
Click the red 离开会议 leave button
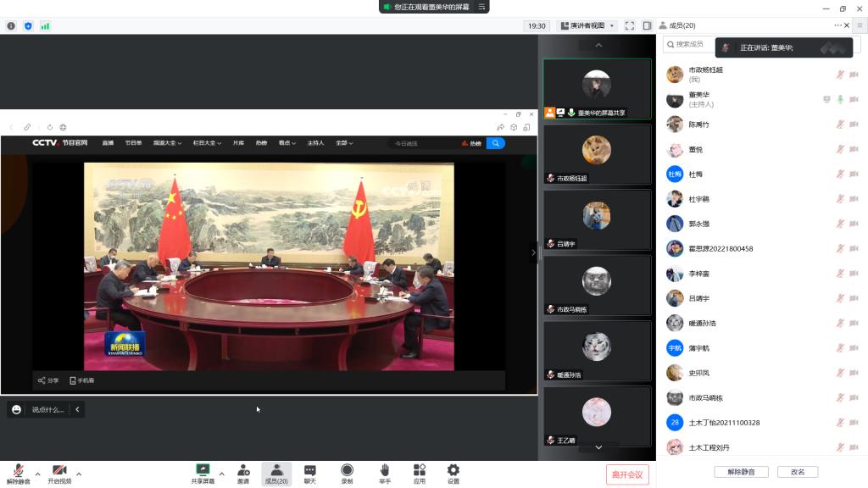627,474
